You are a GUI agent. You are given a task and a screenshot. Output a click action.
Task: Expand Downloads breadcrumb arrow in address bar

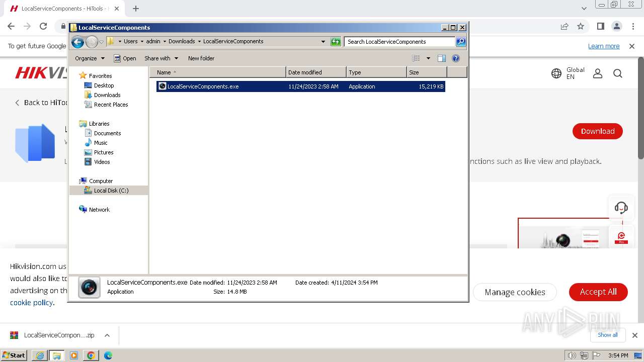coord(199,42)
